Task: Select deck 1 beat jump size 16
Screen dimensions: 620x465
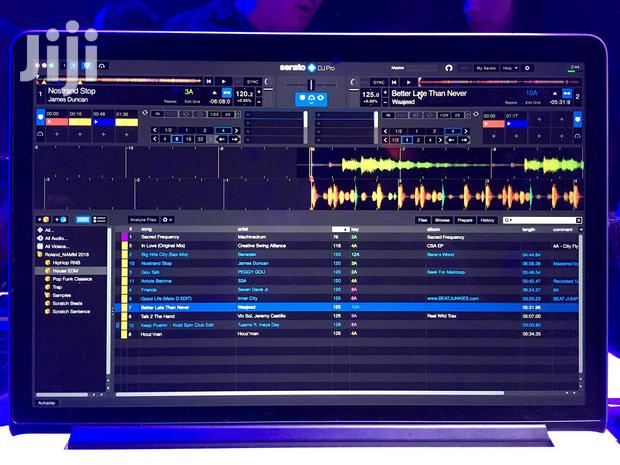Action: coord(189,139)
